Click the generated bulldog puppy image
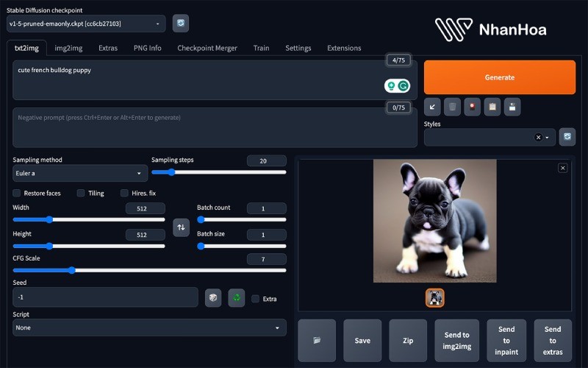The width and height of the screenshot is (588, 368). (435, 221)
